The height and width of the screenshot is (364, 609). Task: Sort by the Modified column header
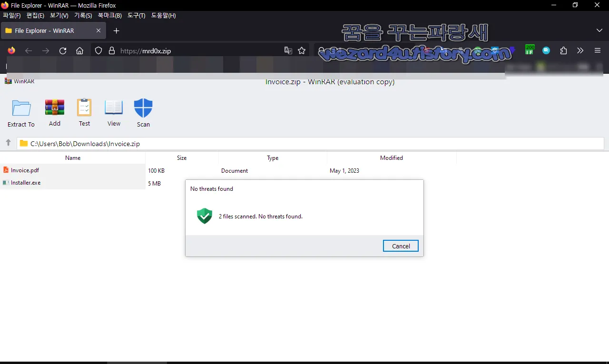392,157
